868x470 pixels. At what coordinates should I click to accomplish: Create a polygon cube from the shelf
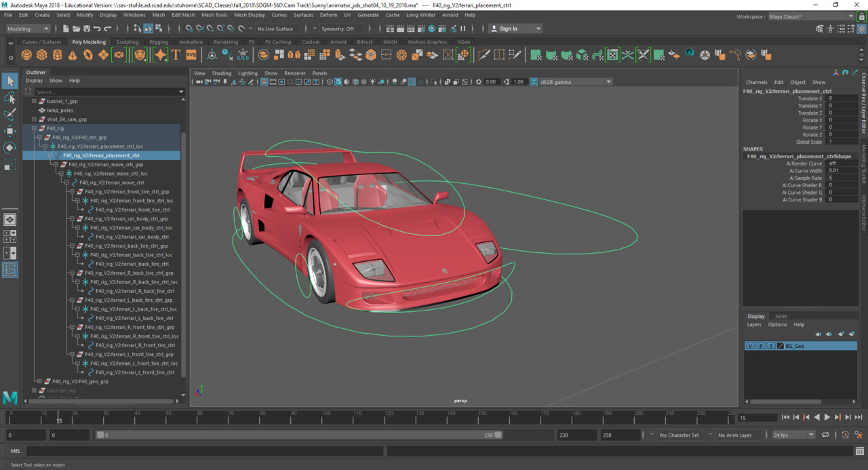(42, 55)
